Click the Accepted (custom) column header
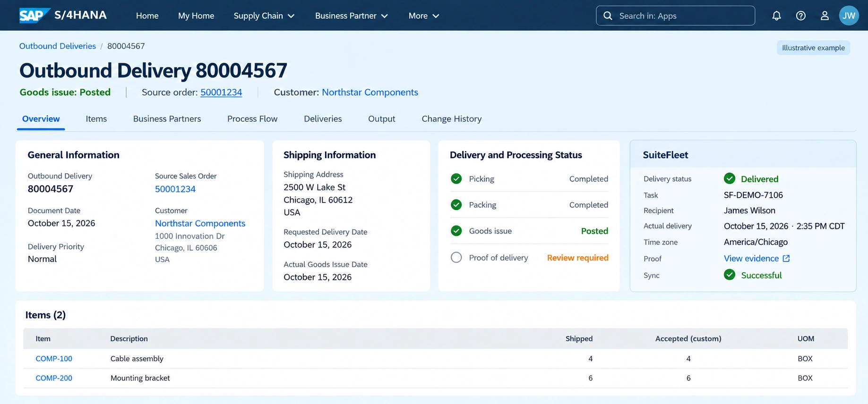The height and width of the screenshot is (404, 868). [x=688, y=339]
